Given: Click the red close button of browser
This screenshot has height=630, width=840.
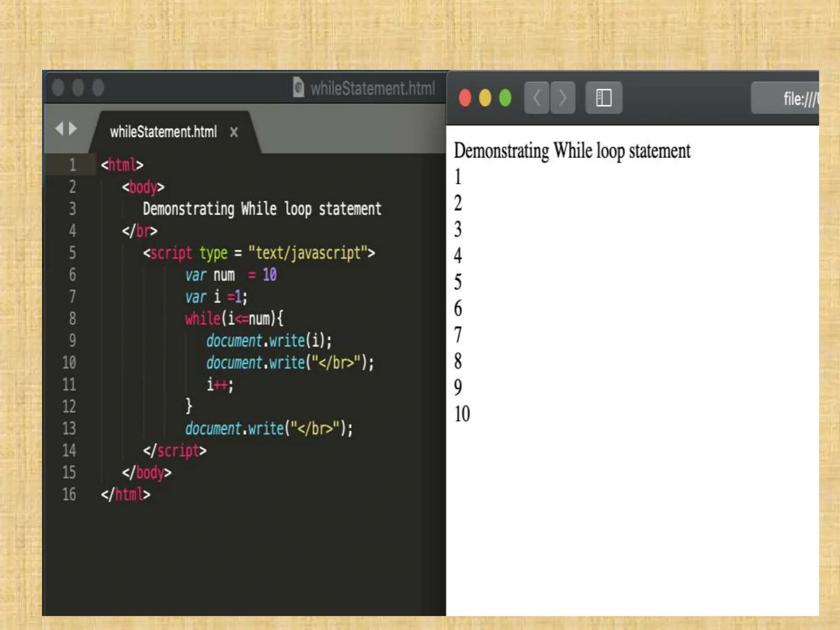Looking at the screenshot, I should 465,98.
